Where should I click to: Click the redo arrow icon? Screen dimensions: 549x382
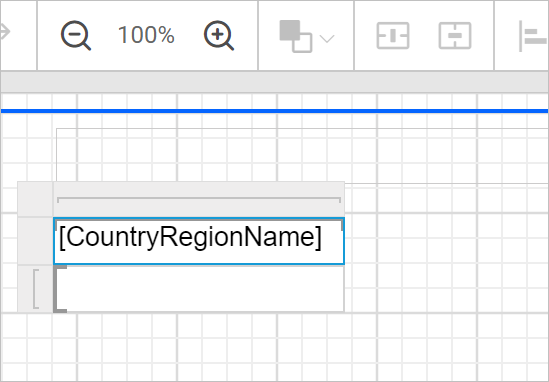tap(5, 32)
